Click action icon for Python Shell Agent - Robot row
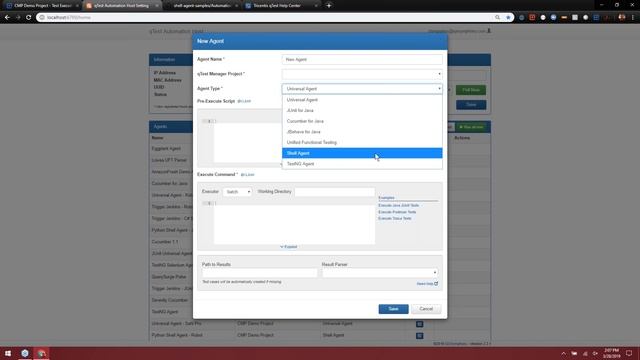The width and height of the screenshot is (640, 360). tap(419, 336)
